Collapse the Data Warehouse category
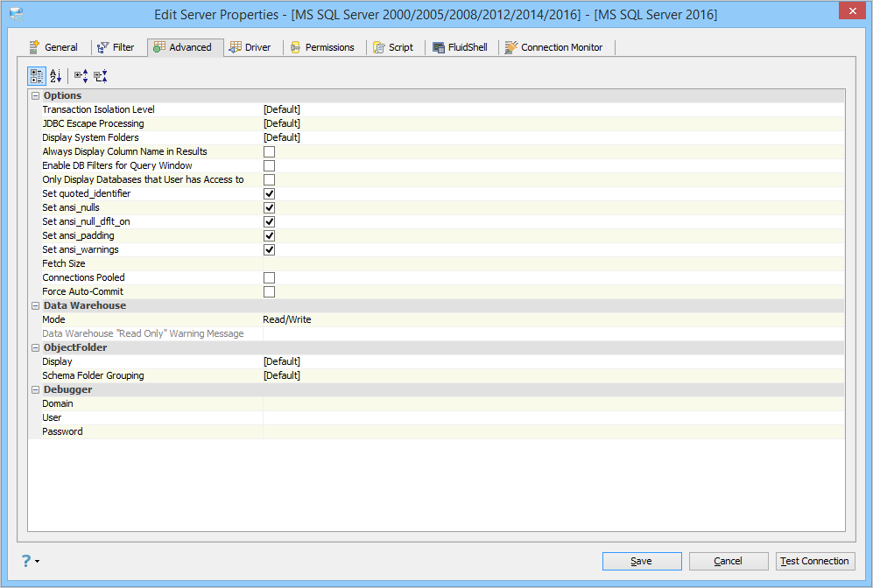This screenshot has height=588, width=873. click(35, 306)
